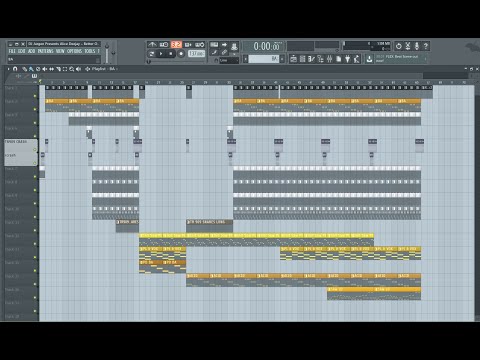Click the song position slider

point(176,62)
